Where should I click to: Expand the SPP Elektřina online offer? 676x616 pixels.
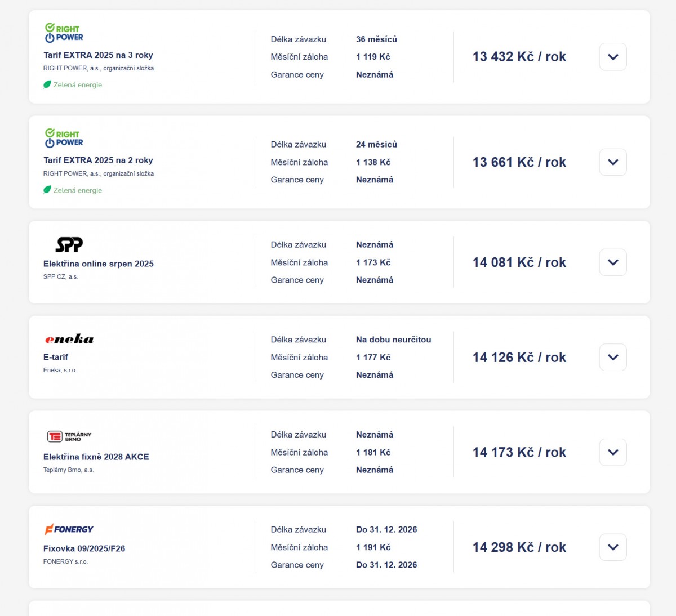(613, 262)
